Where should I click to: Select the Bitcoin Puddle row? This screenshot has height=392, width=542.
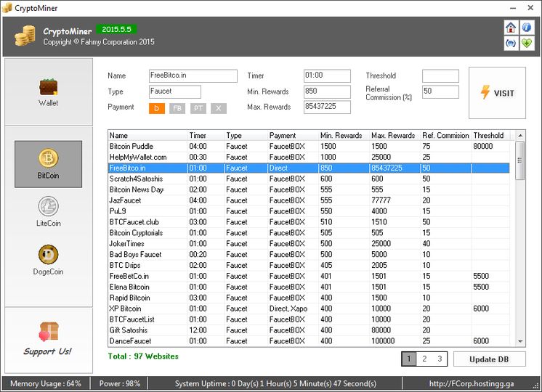pos(309,146)
